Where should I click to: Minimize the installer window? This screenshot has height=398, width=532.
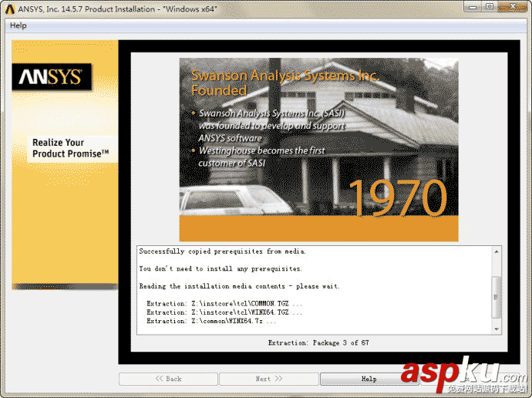[473, 6]
